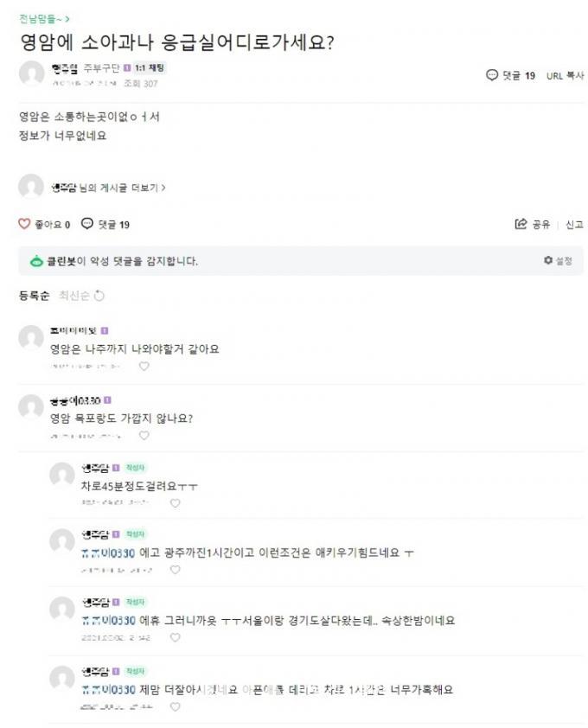
Task: Like the reply mentioning 광주까진1시간이고
Action: click(x=175, y=570)
